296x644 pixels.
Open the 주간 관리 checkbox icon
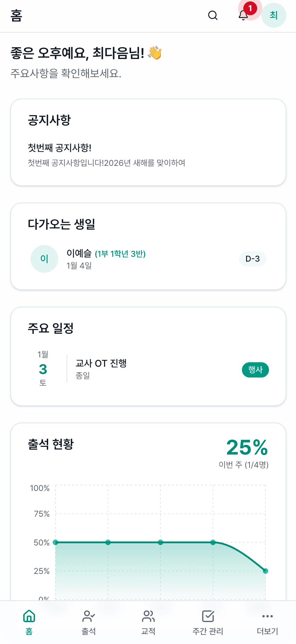208,616
